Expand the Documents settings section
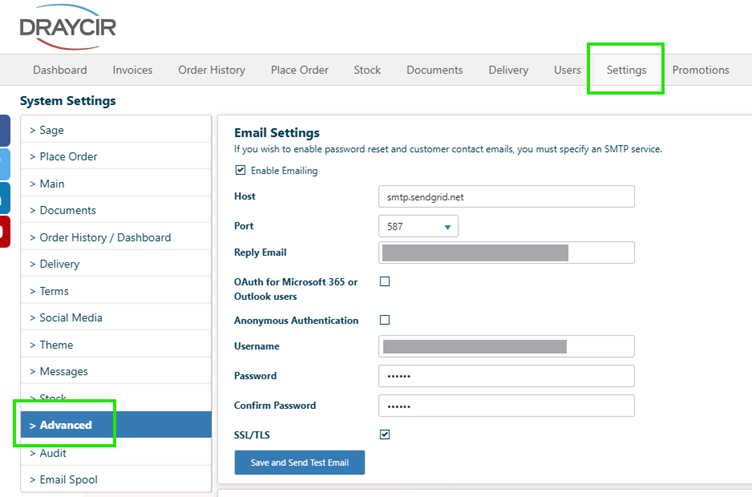 point(116,210)
